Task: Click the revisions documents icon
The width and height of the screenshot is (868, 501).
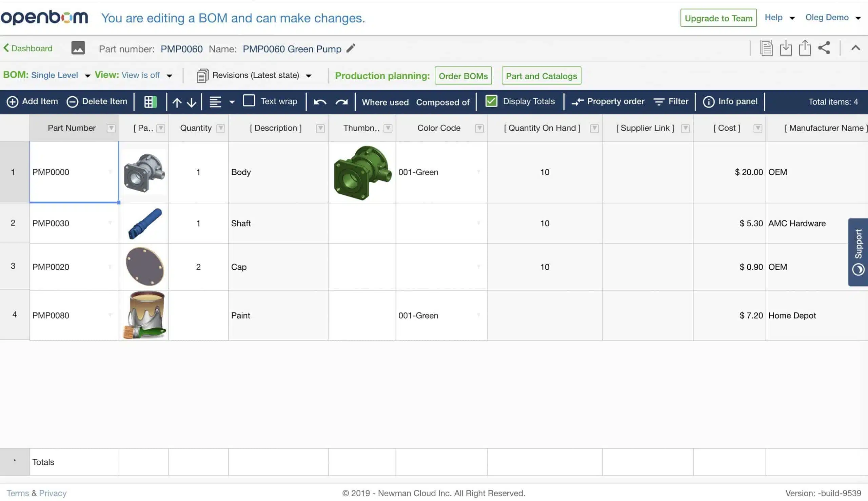Action: coord(202,76)
